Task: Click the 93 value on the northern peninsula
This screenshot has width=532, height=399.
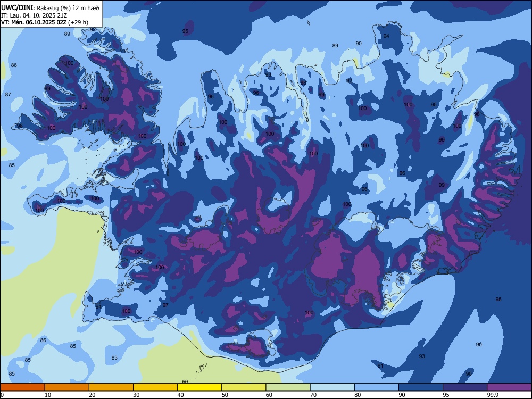Action: [268, 74]
